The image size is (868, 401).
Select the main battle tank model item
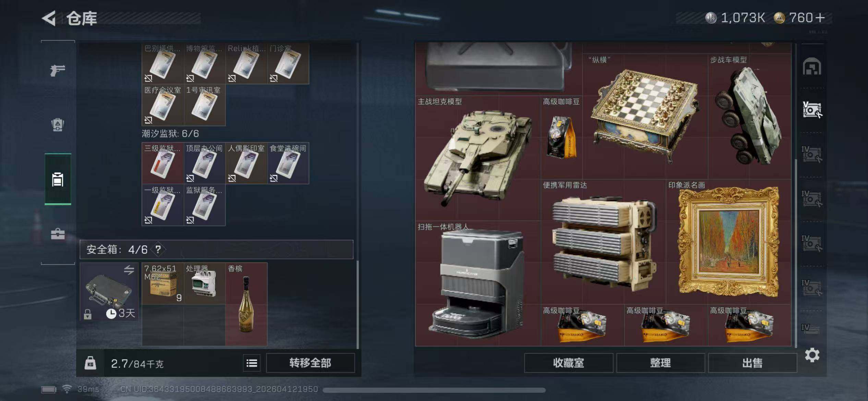[478, 158]
